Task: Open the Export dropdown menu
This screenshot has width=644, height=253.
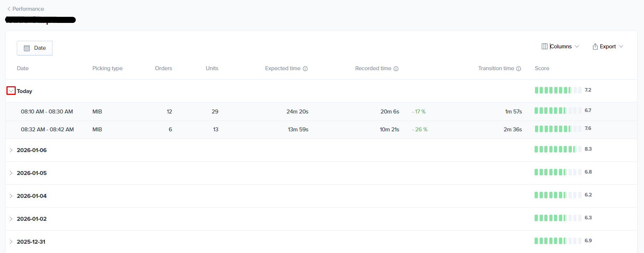Action: coord(608,47)
